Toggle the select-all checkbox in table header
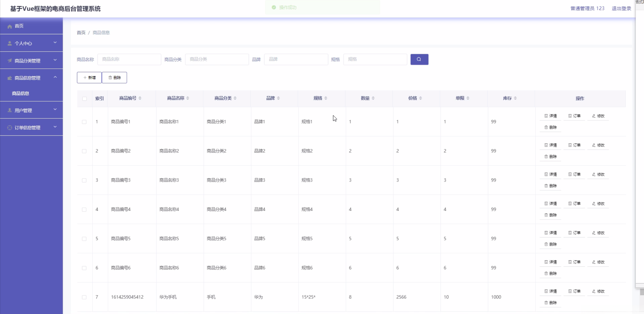644x314 pixels. [x=84, y=99]
